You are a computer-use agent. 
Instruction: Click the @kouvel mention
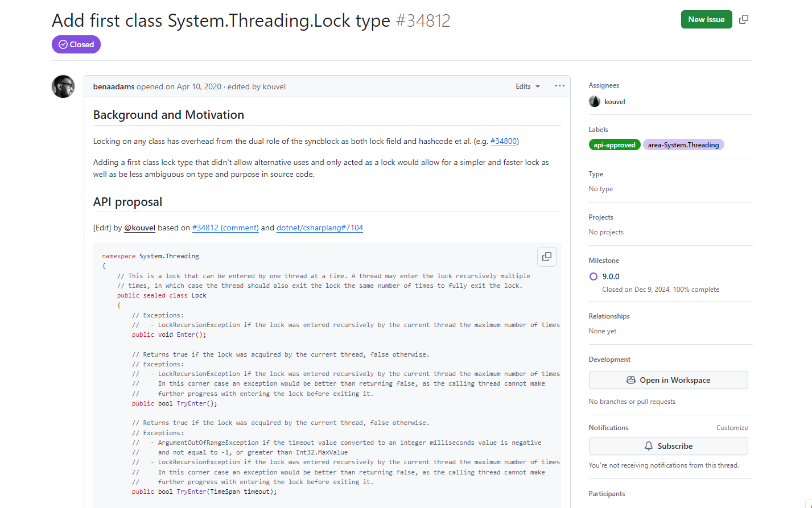[x=139, y=228]
